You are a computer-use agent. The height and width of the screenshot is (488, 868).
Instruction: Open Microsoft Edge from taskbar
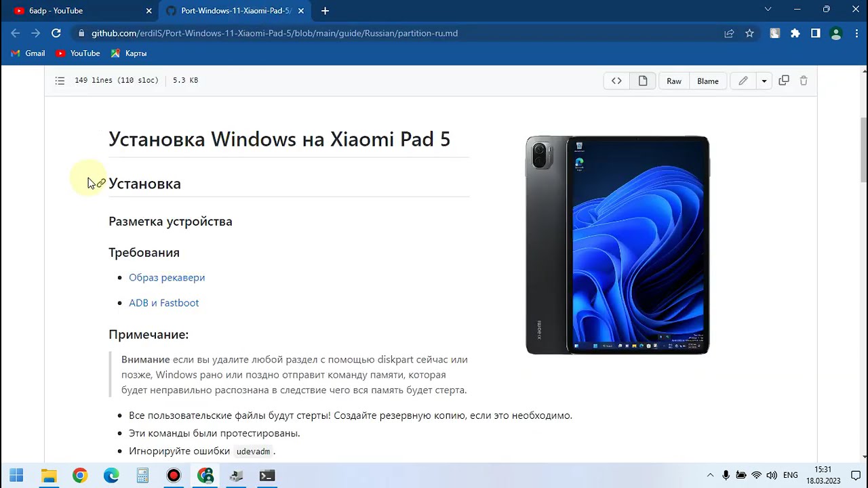pyautogui.click(x=111, y=476)
